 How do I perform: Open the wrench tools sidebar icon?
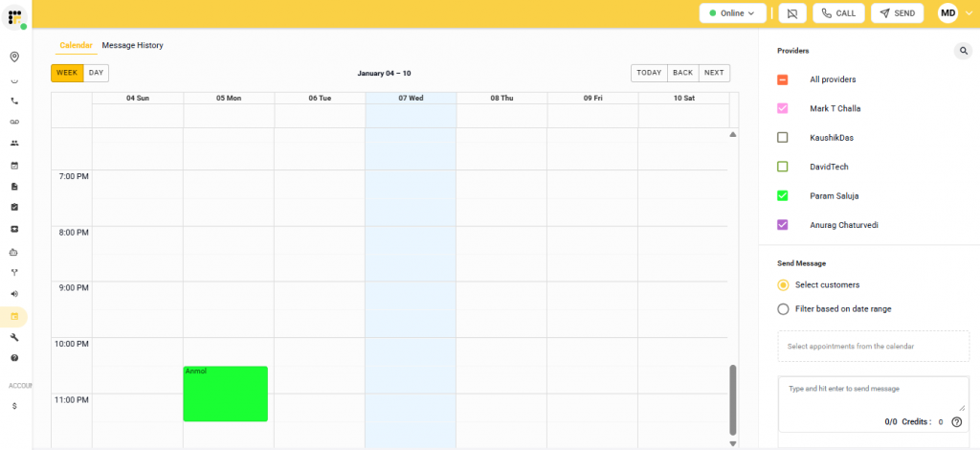[14, 337]
